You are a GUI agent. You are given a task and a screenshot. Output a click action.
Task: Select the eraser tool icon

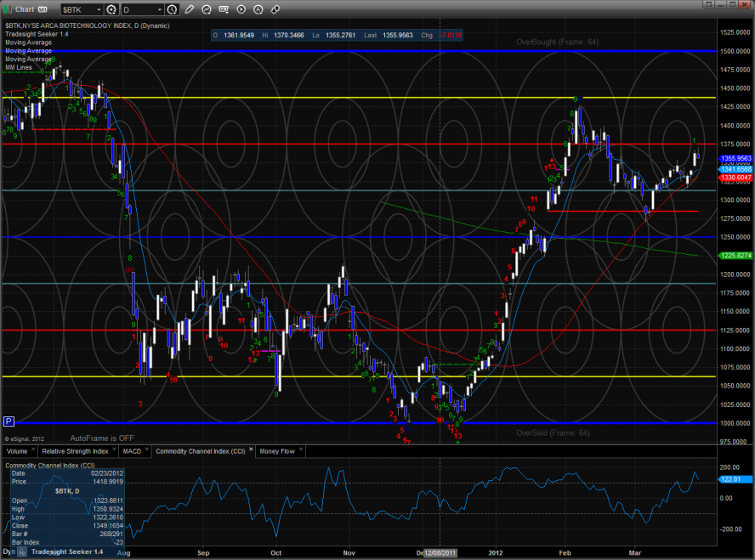tap(275, 8)
